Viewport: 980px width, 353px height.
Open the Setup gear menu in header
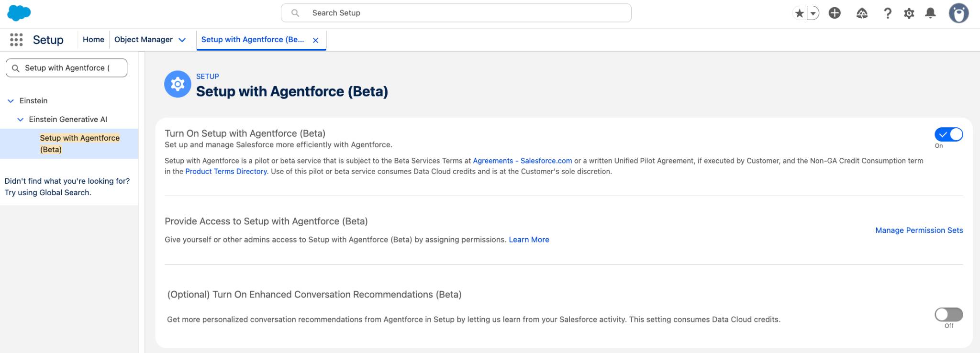[x=909, y=13]
